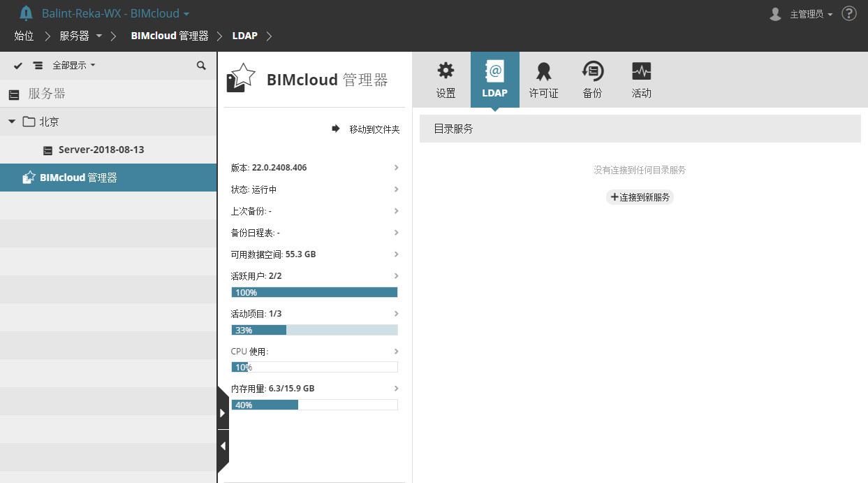Expand the 备份日程表 row chevron
The width and height of the screenshot is (868, 483).
tap(397, 233)
